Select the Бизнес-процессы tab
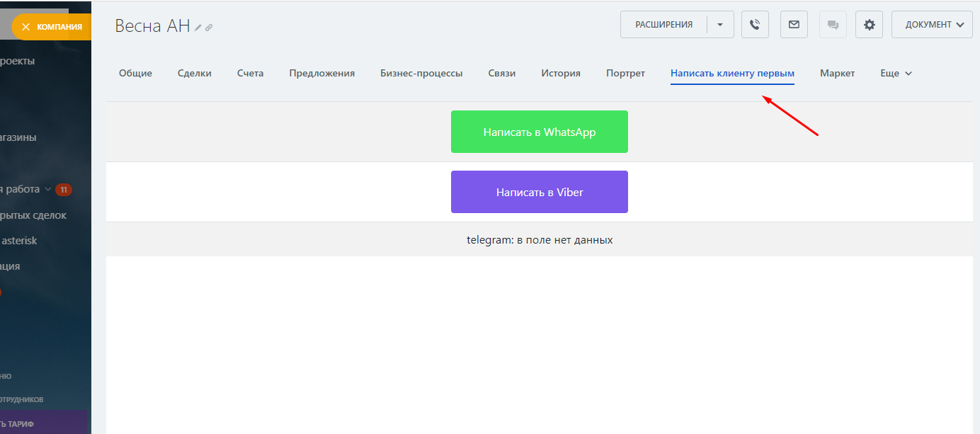 pos(421,73)
